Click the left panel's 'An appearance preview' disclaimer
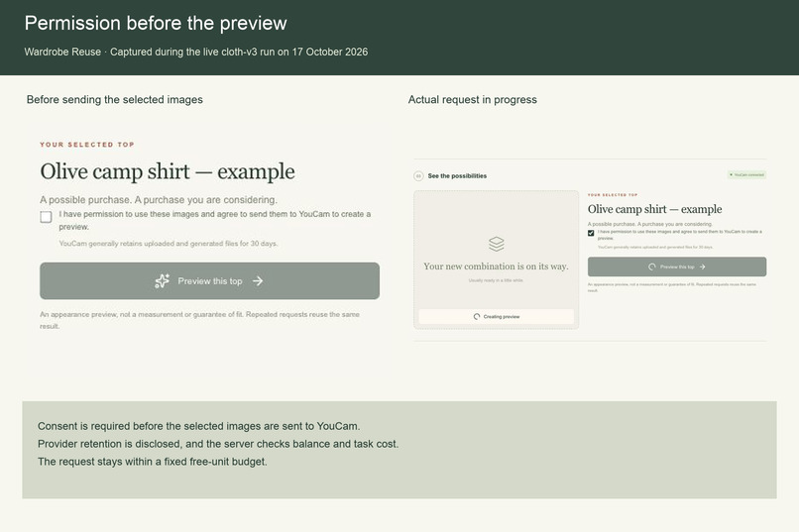799x532 pixels. coord(200,320)
